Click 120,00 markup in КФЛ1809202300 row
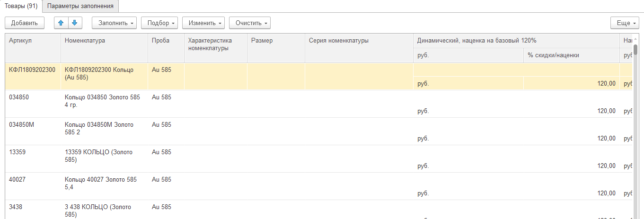Image resolution: width=644 pixels, height=219 pixels. coord(571,83)
